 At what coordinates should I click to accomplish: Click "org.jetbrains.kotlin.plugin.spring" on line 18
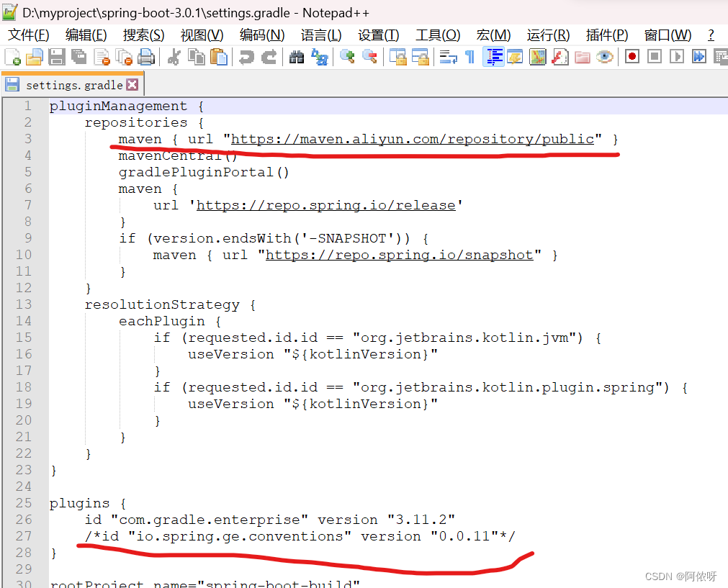(x=508, y=387)
